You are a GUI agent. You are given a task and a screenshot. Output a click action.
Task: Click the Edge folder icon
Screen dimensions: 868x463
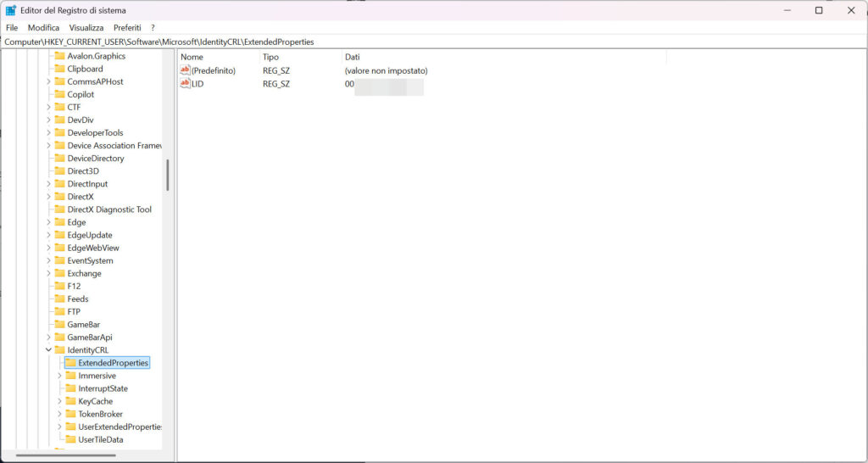click(60, 221)
